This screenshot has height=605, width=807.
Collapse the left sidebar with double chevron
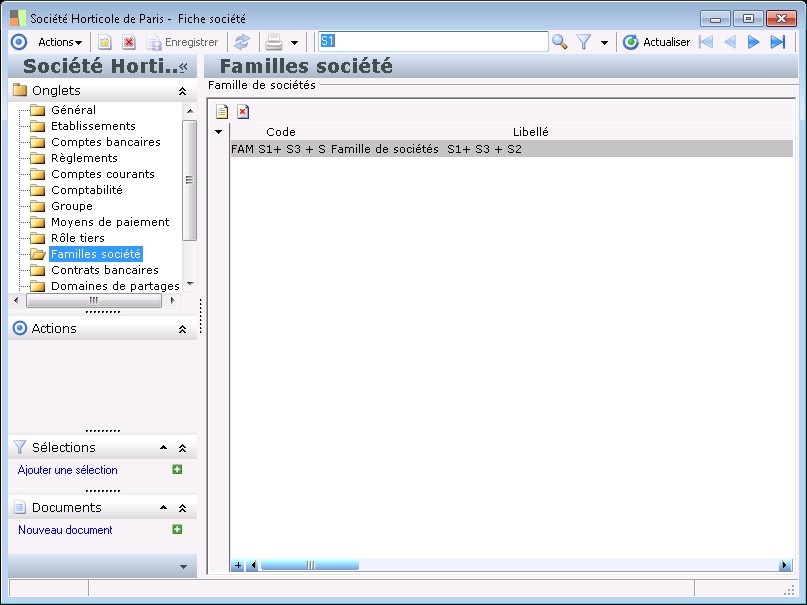point(183,66)
